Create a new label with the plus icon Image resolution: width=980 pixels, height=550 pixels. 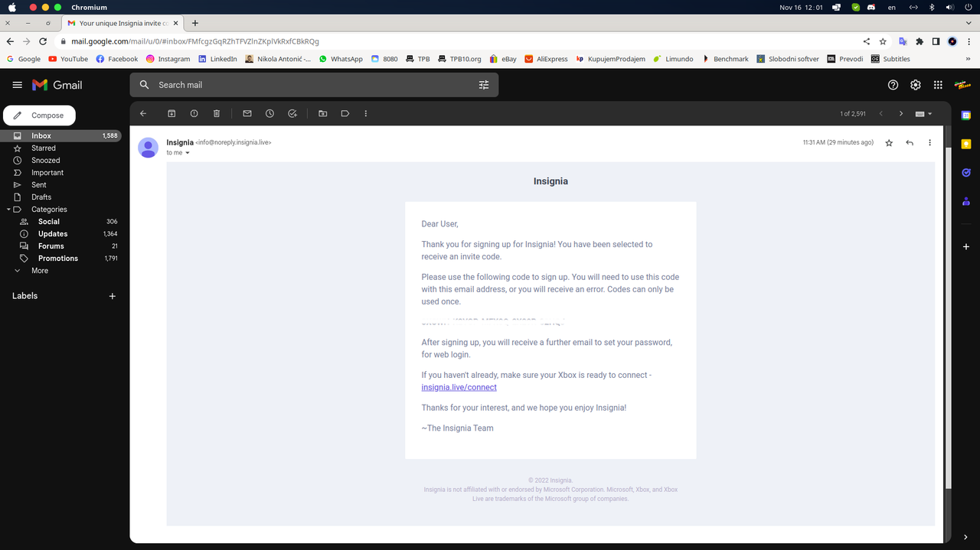[x=113, y=296]
